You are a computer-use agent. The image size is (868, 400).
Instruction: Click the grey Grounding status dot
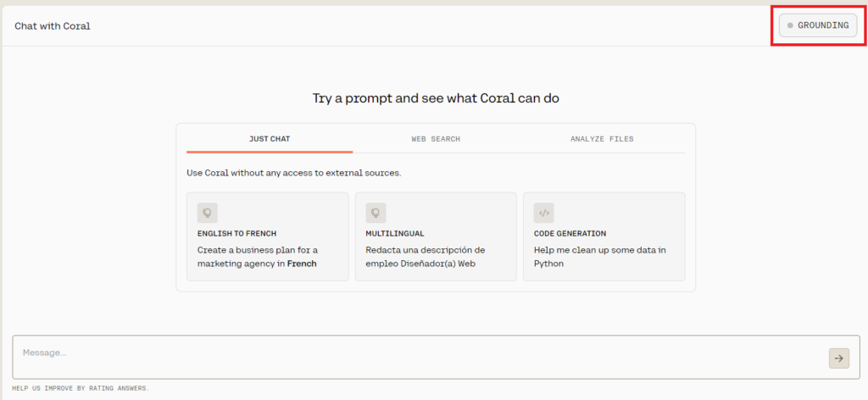(x=790, y=25)
